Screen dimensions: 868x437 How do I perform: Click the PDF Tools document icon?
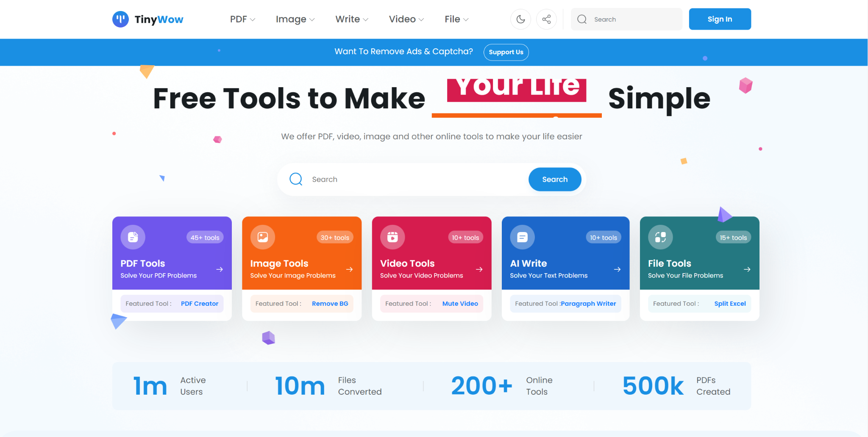point(132,237)
